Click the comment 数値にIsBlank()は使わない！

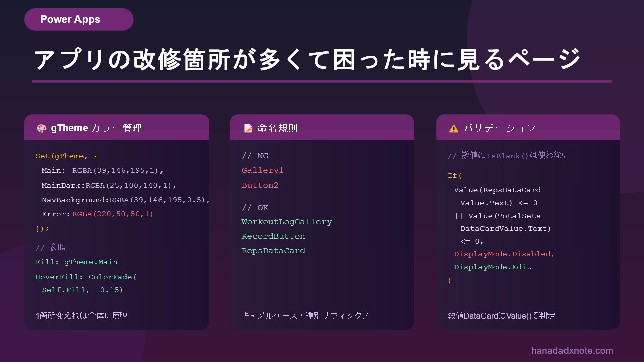(512, 156)
